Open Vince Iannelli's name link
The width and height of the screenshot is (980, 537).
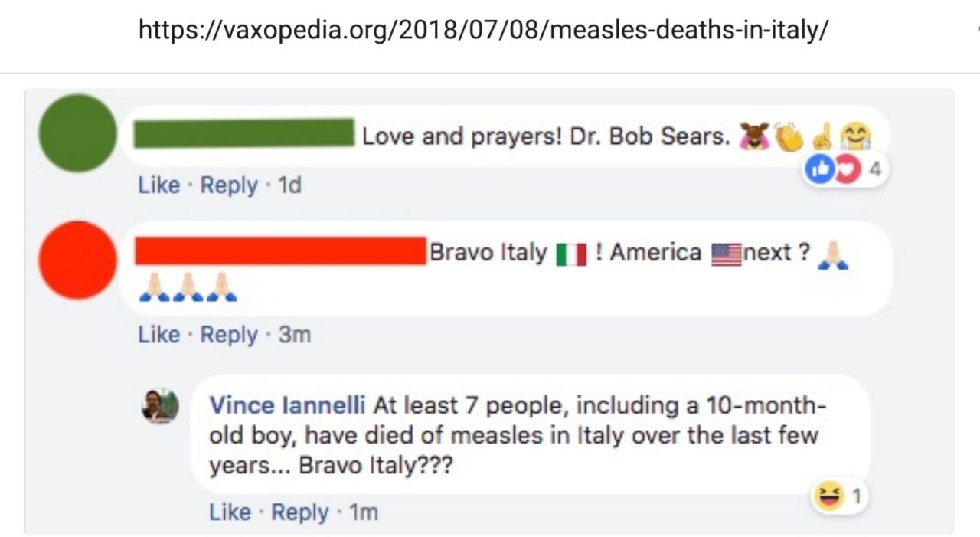(x=286, y=404)
